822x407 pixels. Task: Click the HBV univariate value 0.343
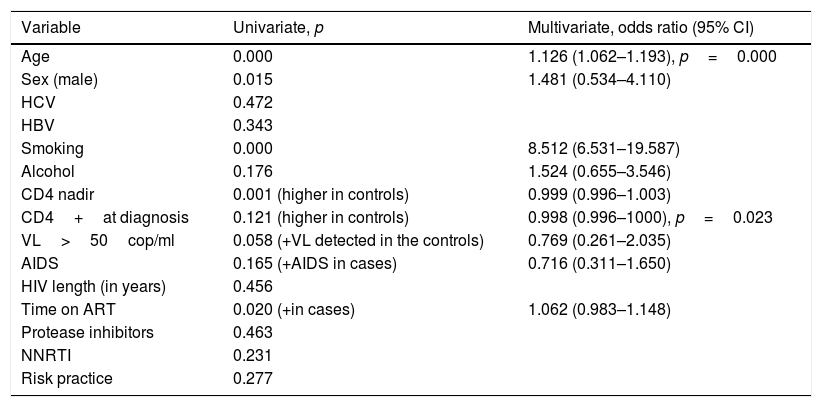click(x=252, y=125)
